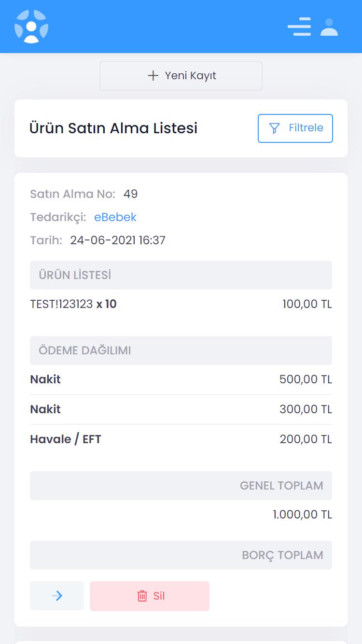
Task: Click the GENEL TOPLAM header bar
Action: pyautogui.click(x=181, y=486)
